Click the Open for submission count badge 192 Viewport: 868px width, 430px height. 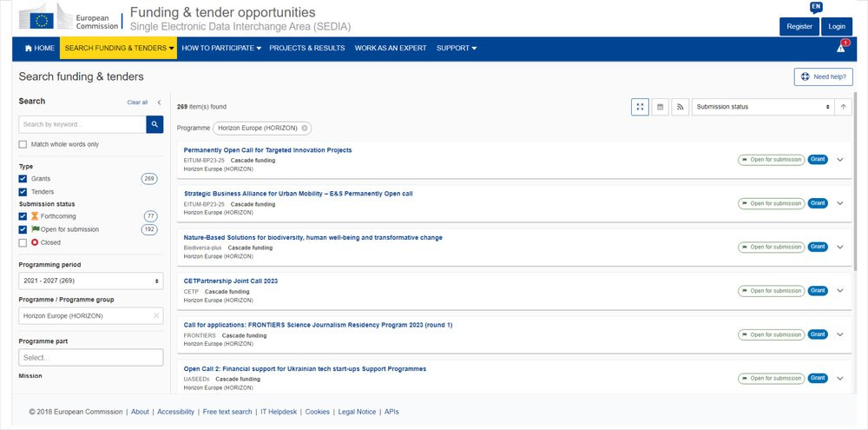(149, 229)
